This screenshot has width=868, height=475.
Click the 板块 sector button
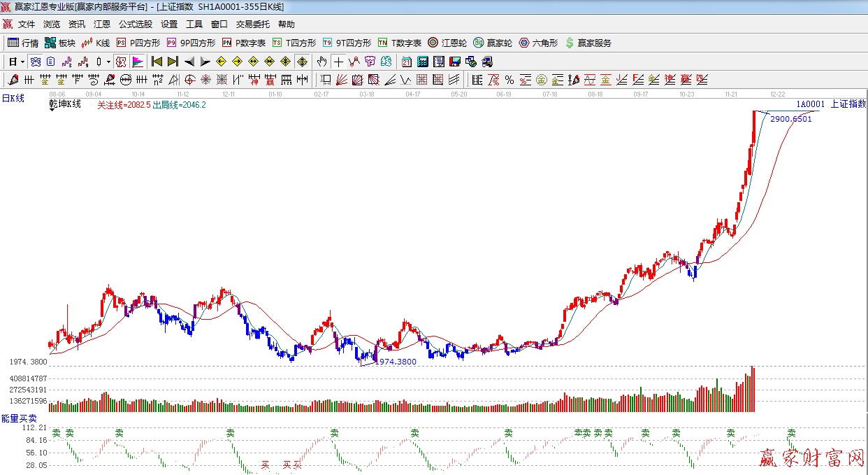point(59,43)
